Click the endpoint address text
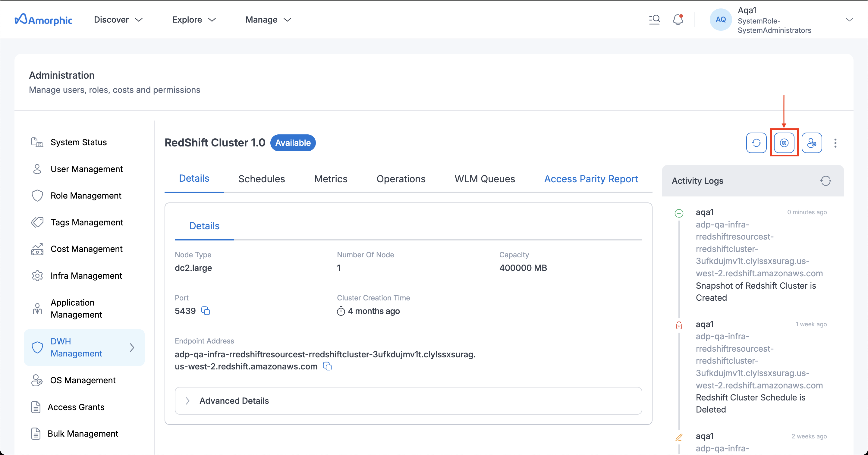Screen dimensions: 868x455 (x=325, y=360)
